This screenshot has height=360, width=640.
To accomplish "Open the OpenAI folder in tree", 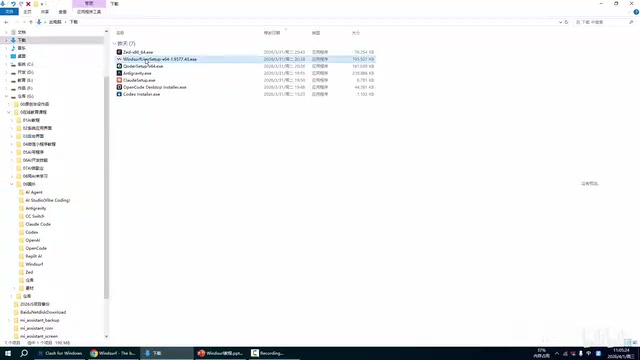I will pos(33,240).
